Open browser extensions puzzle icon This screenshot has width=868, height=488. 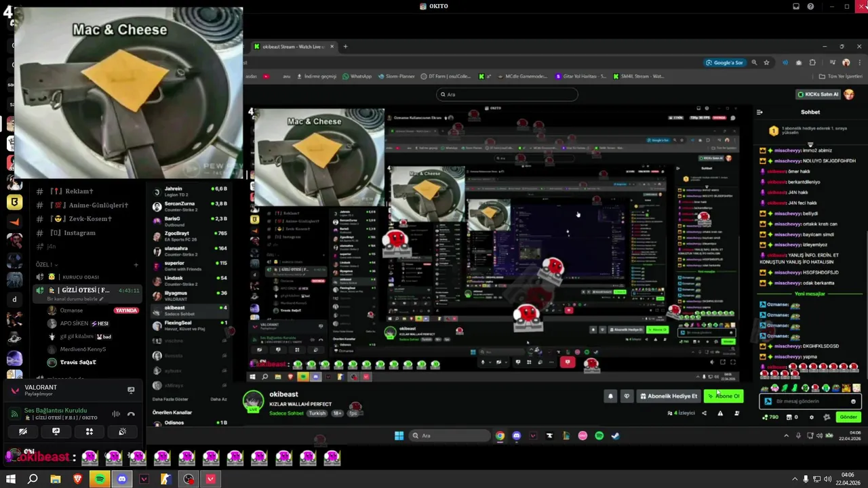812,62
